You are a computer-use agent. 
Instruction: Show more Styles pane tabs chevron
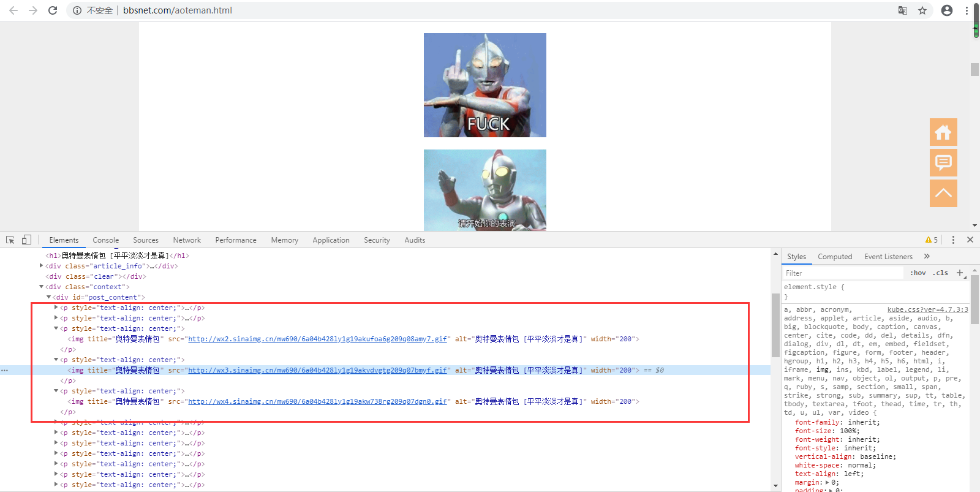(x=927, y=257)
